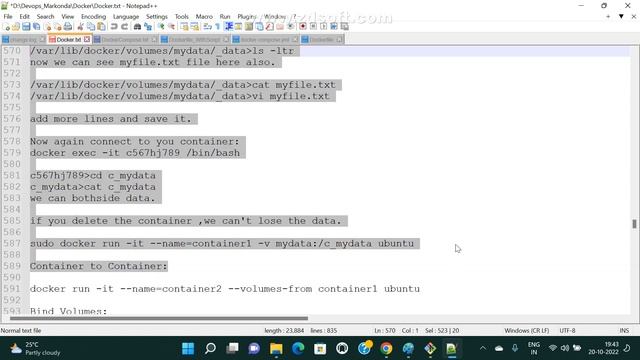Click the Copy toolbar icon
640x360 pixels.
click(x=91, y=27)
